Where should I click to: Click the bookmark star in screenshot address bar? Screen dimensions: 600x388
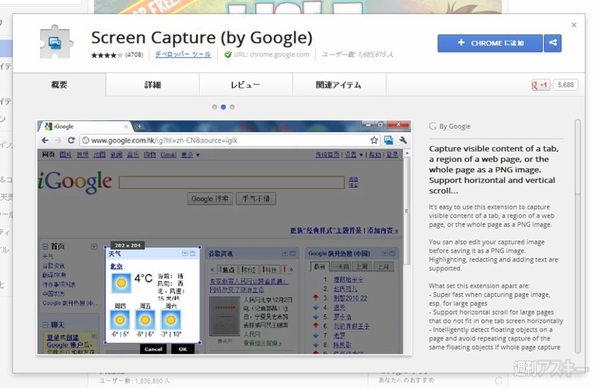coord(374,140)
